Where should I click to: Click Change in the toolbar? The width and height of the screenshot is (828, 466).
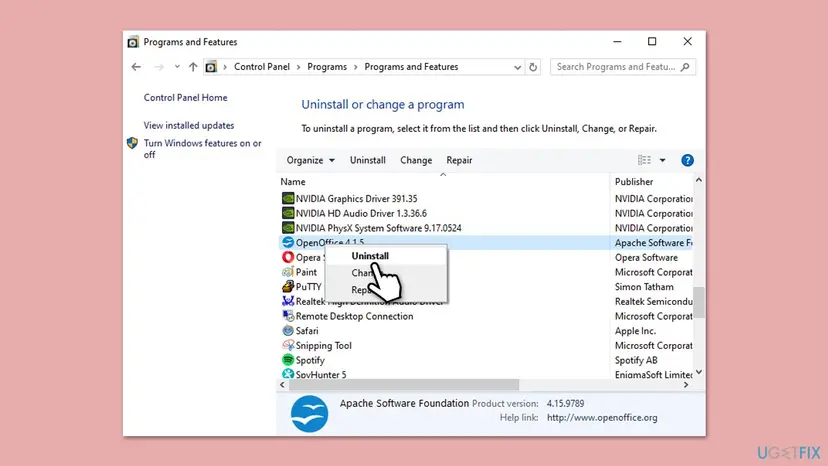416,160
